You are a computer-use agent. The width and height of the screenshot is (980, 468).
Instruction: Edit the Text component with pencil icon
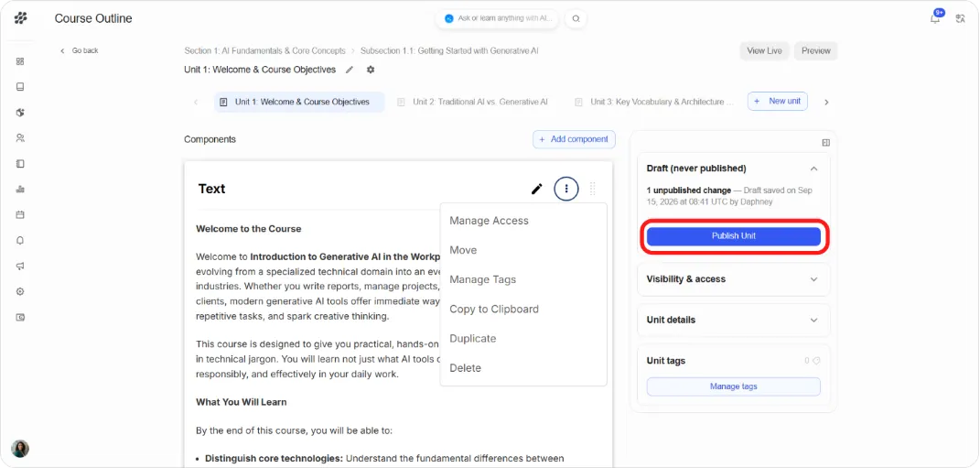coord(537,189)
